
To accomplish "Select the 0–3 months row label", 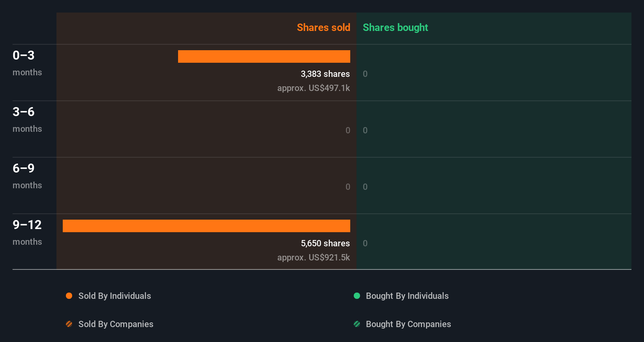I will pyautogui.click(x=27, y=63).
